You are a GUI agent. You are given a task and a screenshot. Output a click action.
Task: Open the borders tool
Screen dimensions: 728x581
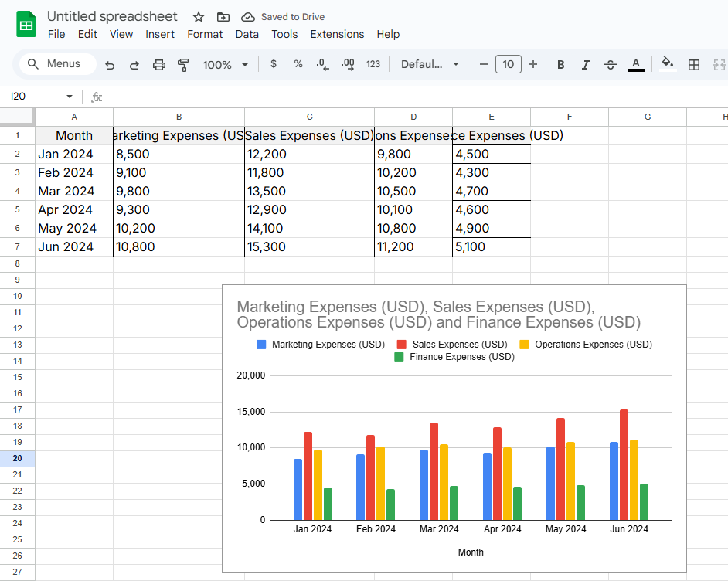[x=694, y=65]
